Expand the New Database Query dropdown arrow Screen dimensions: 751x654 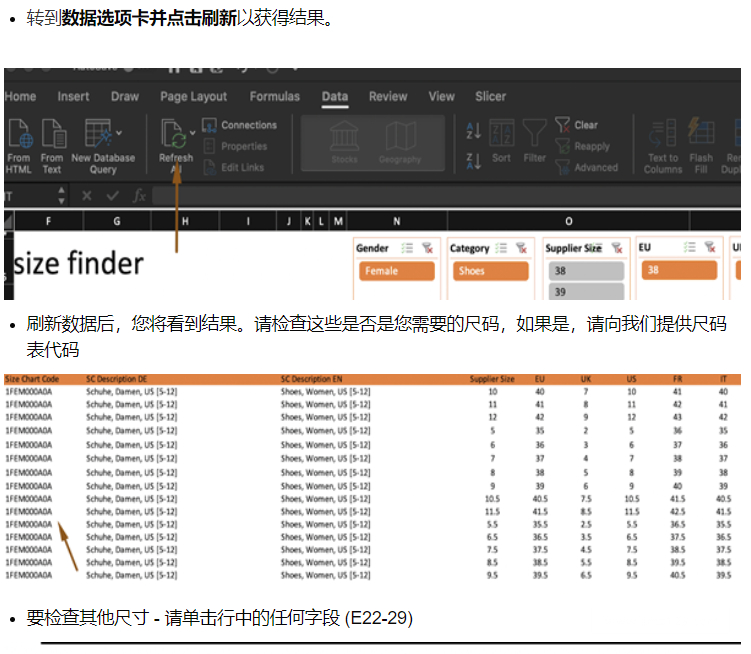(120, 131)
